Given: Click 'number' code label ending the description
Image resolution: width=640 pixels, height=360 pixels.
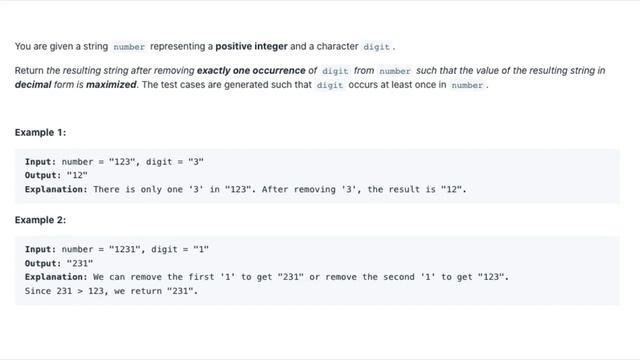Looking at the screenshot, I should tap(467, 85).
